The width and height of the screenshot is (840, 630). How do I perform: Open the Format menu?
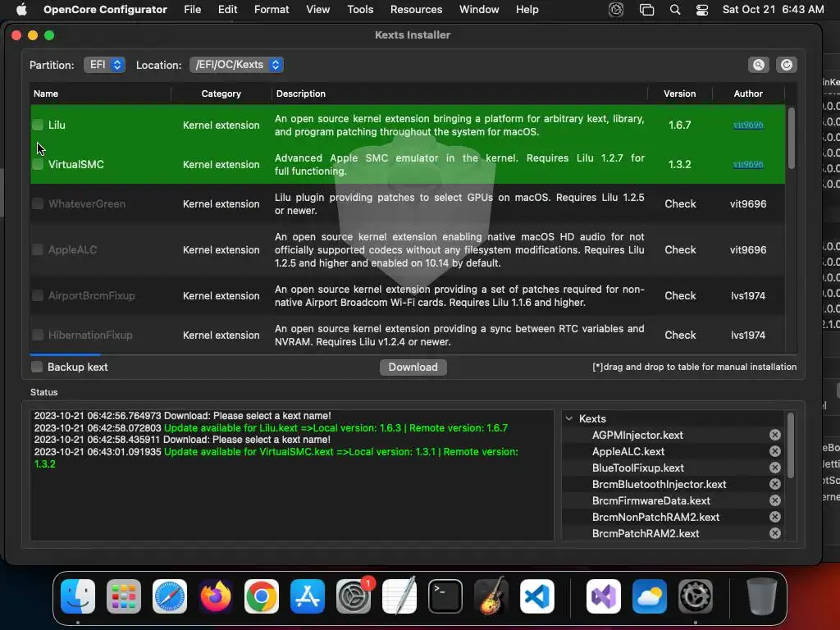(272, 10)
